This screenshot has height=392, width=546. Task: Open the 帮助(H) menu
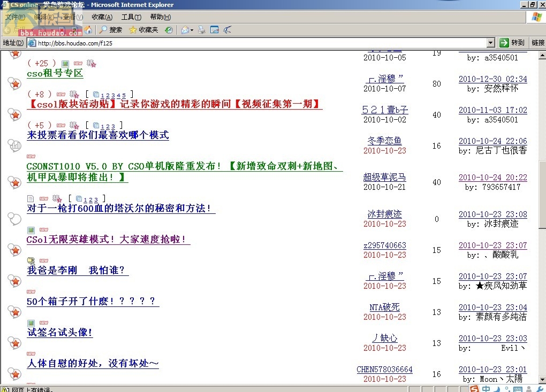tap(160, 17)
